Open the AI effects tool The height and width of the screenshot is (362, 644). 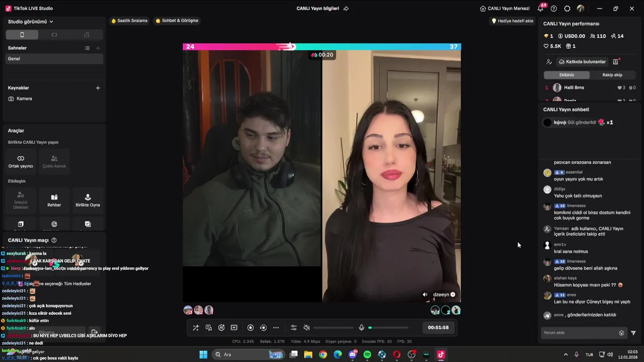pyautogui.click(x=221, y=328)
